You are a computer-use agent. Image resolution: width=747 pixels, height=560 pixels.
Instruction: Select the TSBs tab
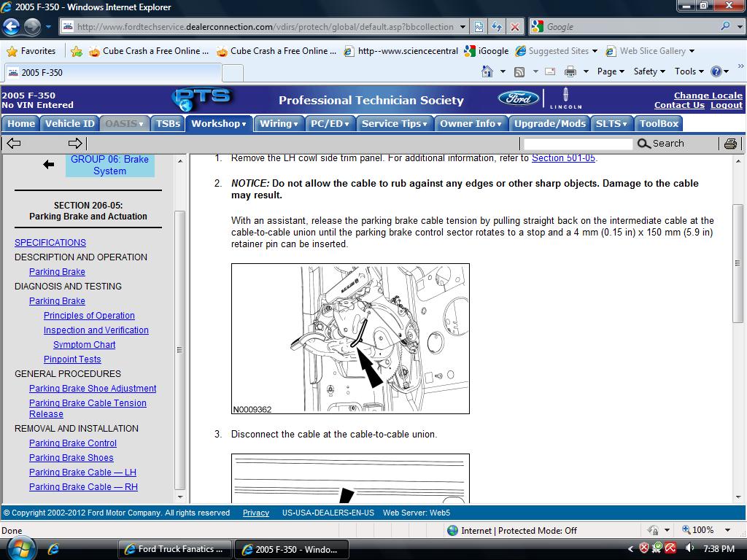click(168, 124)
